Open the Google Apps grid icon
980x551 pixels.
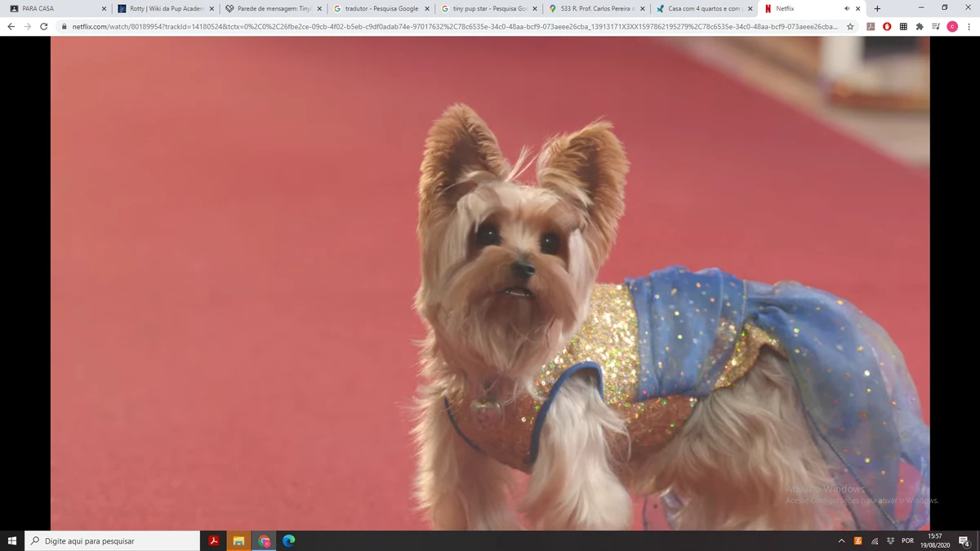coord(903,27)
